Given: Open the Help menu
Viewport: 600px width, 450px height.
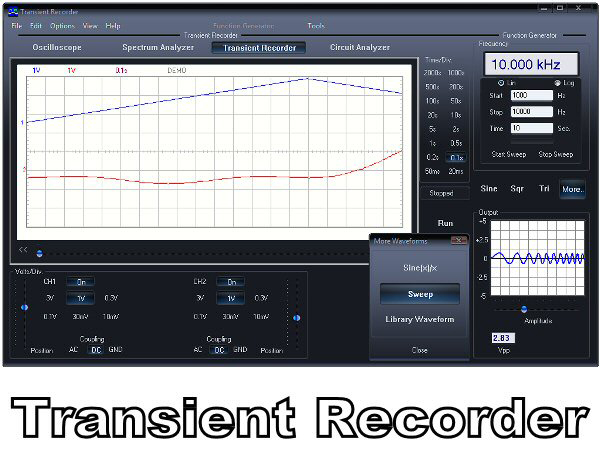Looking at the screenshot, I should (113, 26).
